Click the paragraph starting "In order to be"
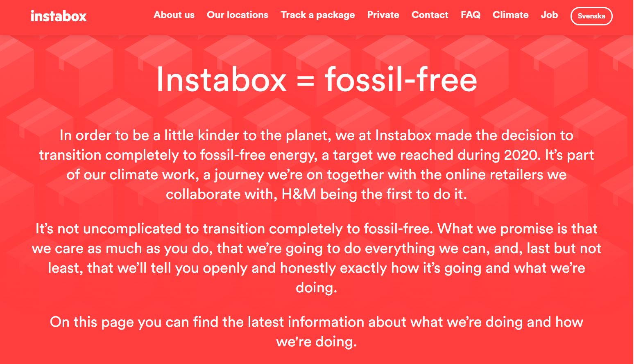The image size is (634, 364). 317,165
